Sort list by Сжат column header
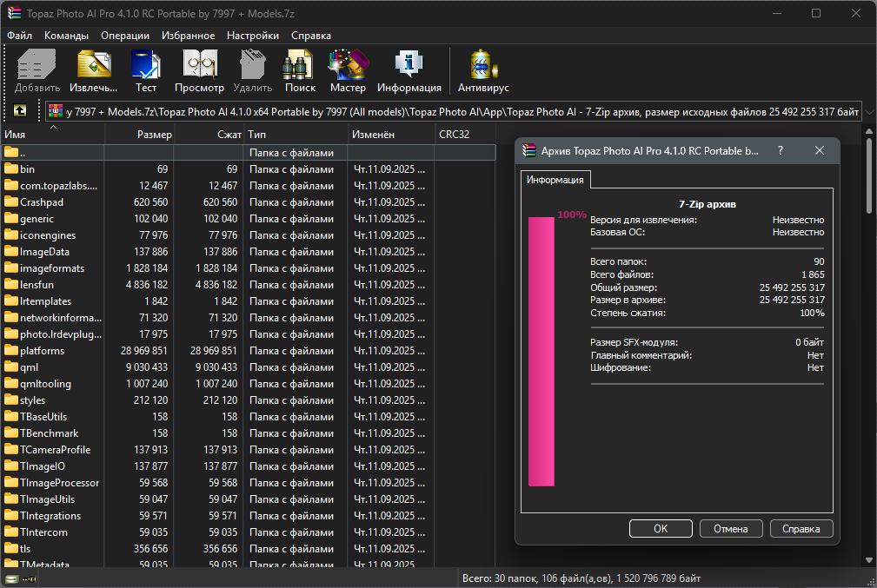 click(x=209, y=134)
